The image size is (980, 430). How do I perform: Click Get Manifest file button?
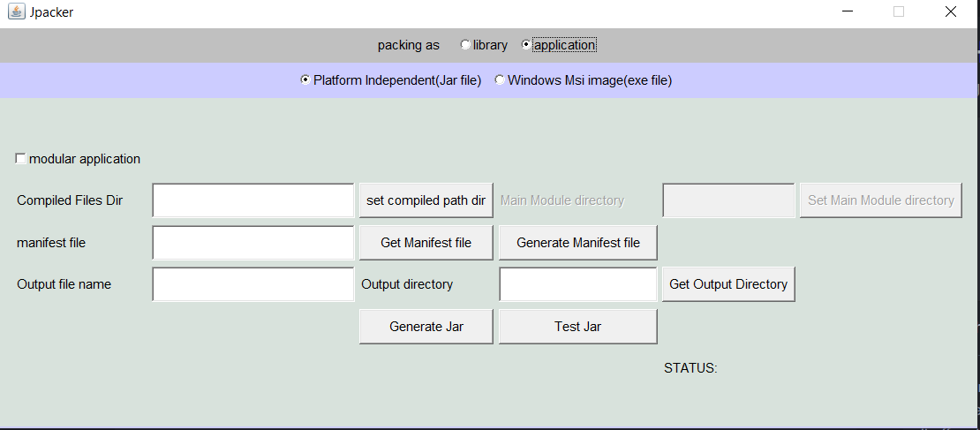[426, 243]
